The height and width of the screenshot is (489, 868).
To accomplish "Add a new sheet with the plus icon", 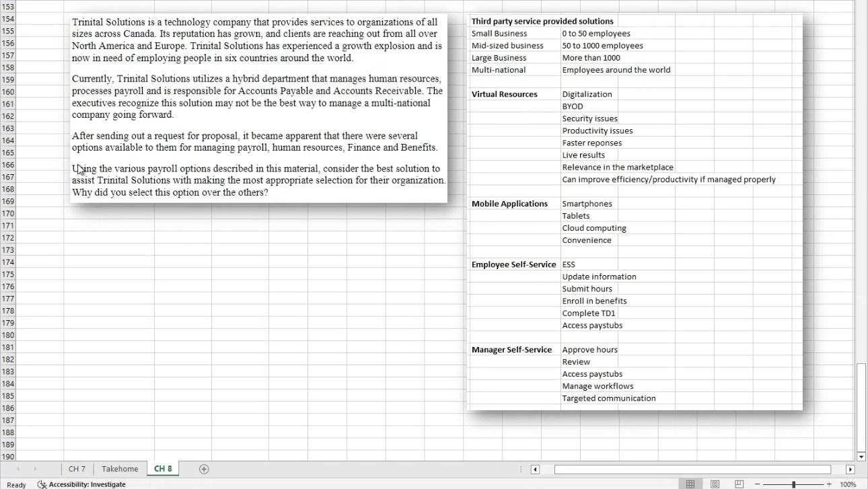I will 204,469.
